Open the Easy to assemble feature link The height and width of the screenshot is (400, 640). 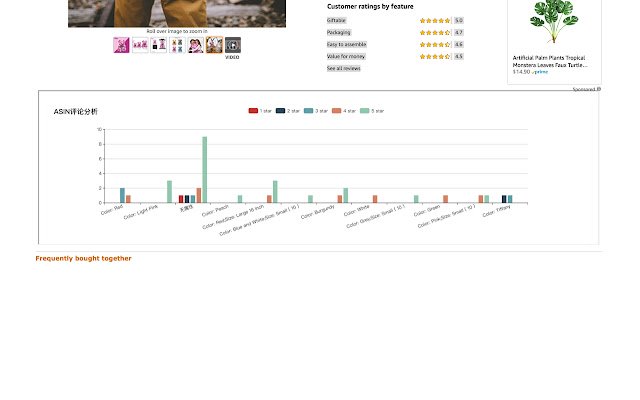347,44
